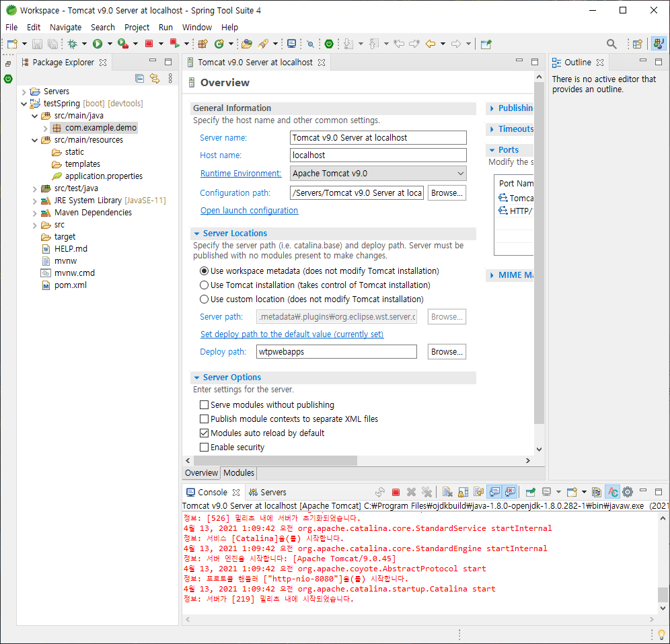Open the Window menu
The width and height of the screenshot is (670, 644).
click(196, 28)
